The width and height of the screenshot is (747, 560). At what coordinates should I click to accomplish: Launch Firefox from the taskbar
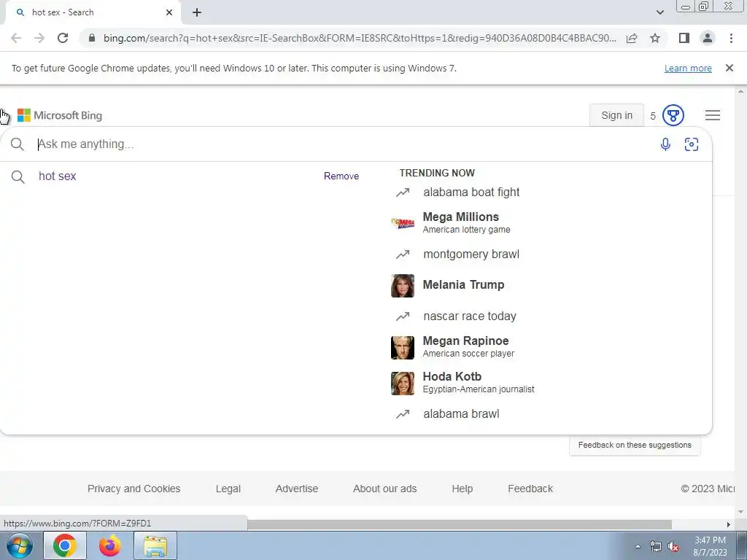tap(109, 545)
